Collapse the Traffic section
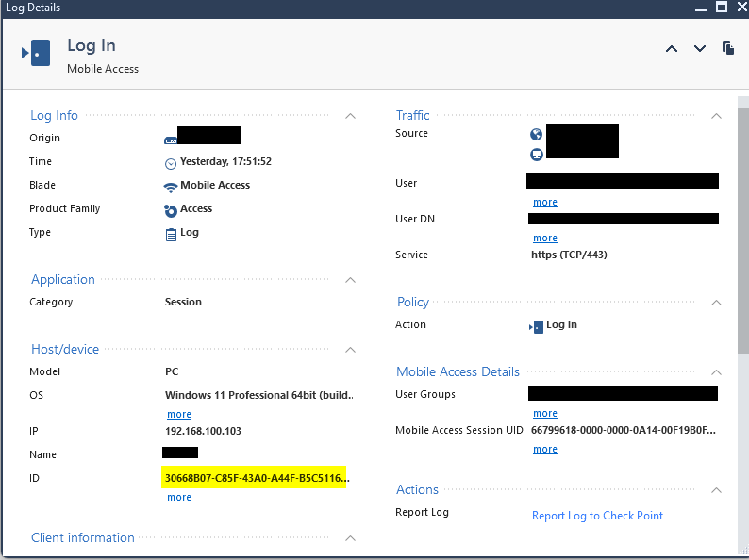Image resolution: width=749 pixels, height=560 pixels. click(x=716, y=116)
